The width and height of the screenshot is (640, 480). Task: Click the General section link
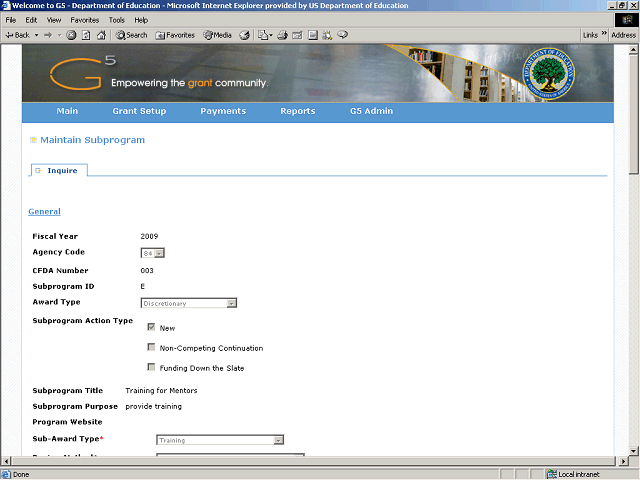pos(44,211)
